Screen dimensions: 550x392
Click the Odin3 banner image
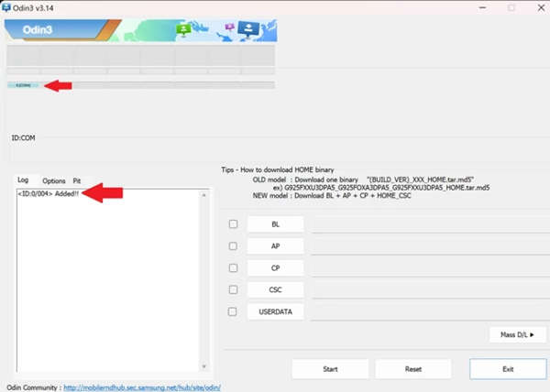pyautogui.click(x=140, y=30)
